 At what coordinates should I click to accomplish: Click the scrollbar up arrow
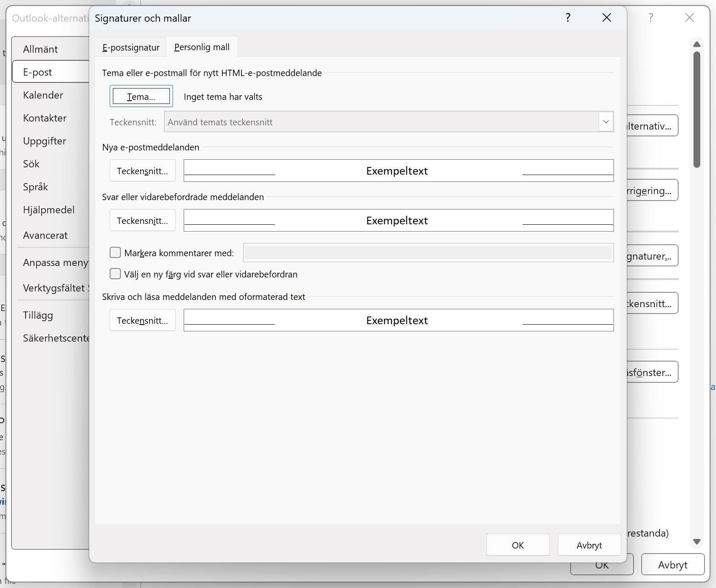pos(696,44)
